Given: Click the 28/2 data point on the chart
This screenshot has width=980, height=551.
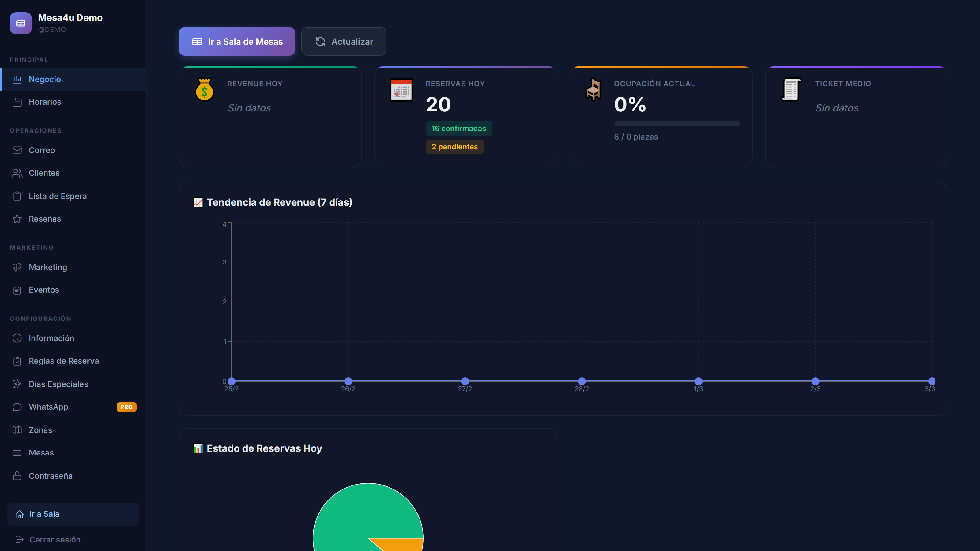Looking at the screenshot, I should point(582,381).
